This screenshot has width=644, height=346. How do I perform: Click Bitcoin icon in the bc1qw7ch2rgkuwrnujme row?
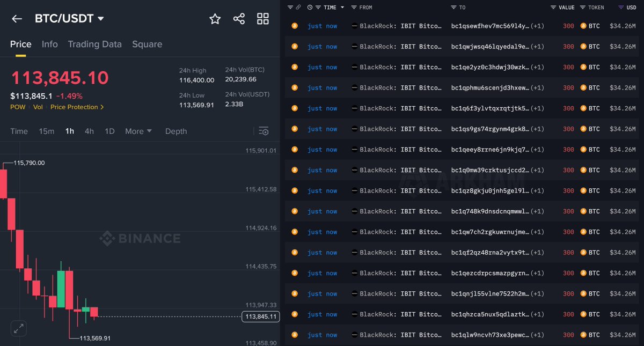(294, 232)
